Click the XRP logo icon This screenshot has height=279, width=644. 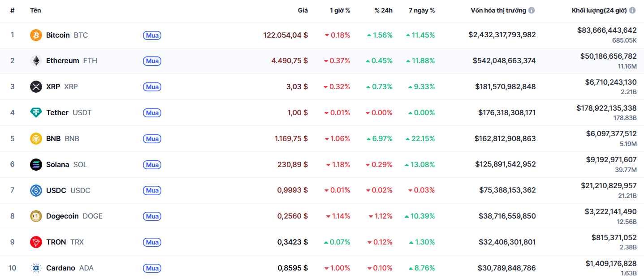pyautogui.click(x=36, y=87)
